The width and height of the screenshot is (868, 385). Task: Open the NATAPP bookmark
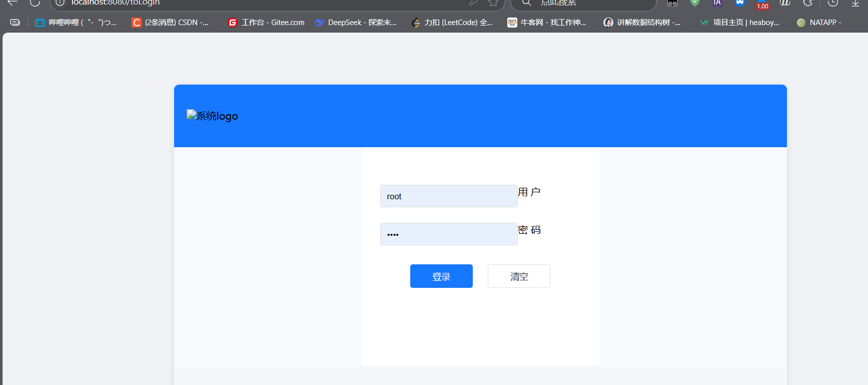click(819, 23)
